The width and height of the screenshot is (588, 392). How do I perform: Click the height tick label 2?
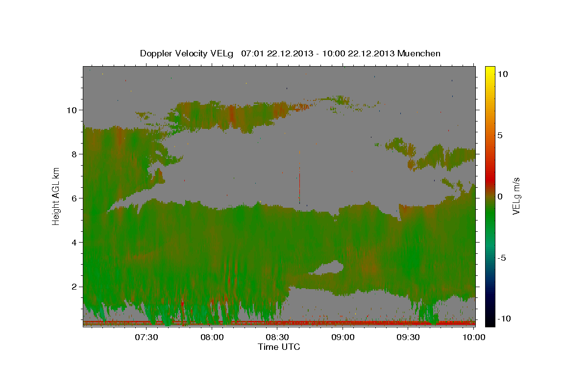pyautogui.click(x=74, y=286)
